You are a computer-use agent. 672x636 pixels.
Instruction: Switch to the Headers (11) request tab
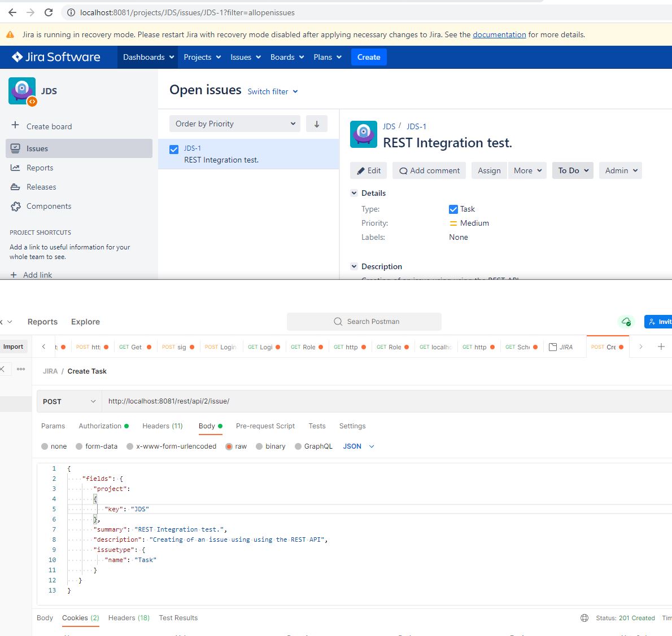click(x=163, y=426)
